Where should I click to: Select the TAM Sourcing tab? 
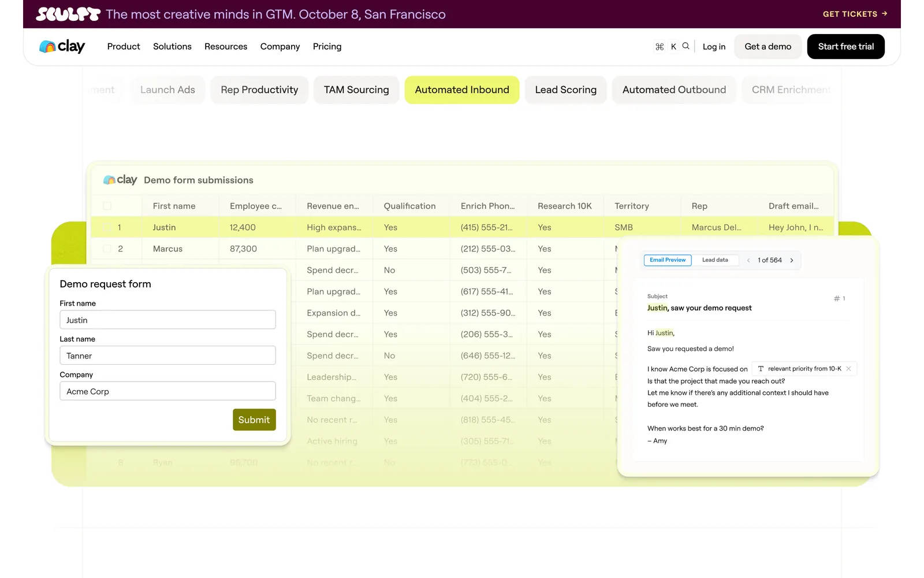tap(356, 90)
